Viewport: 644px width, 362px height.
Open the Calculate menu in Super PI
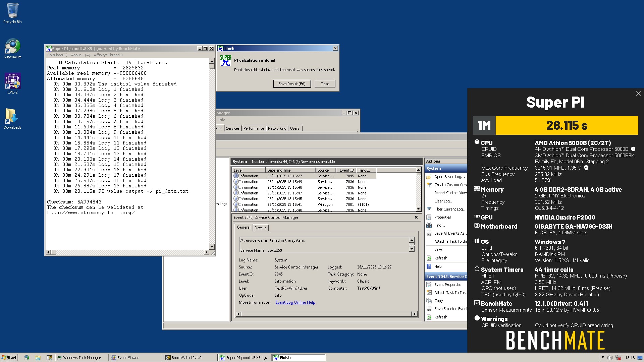tap(57, 55)
